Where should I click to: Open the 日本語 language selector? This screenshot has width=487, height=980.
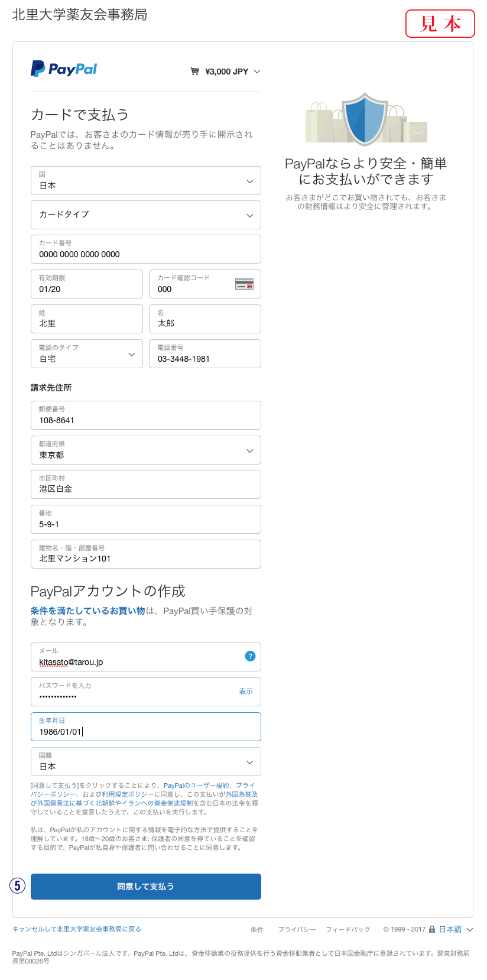pos(456,929)
